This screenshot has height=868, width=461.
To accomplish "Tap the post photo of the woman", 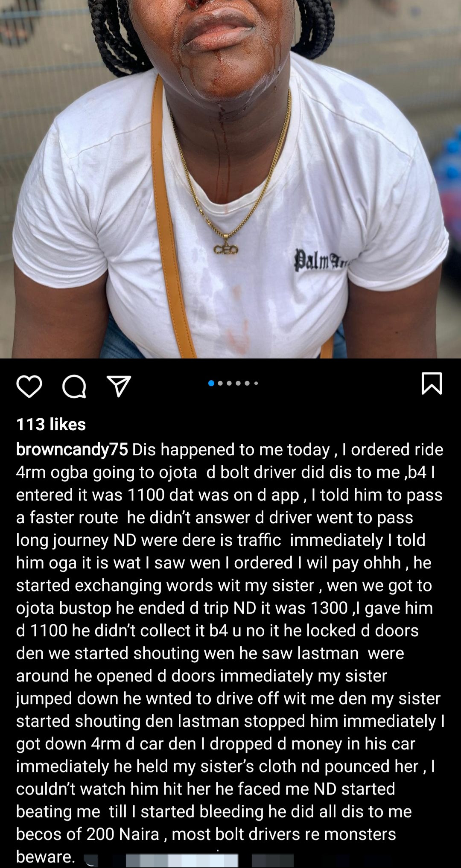I will (230, 179).
